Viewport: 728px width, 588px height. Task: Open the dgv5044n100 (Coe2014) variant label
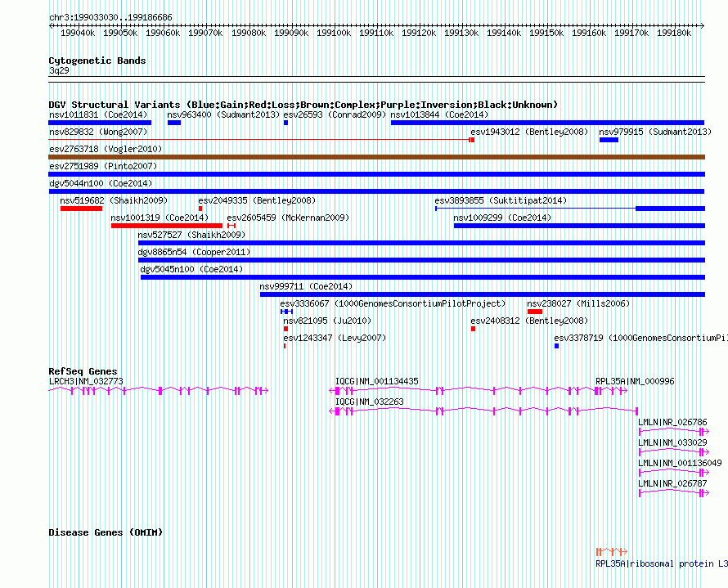[101, 183]
